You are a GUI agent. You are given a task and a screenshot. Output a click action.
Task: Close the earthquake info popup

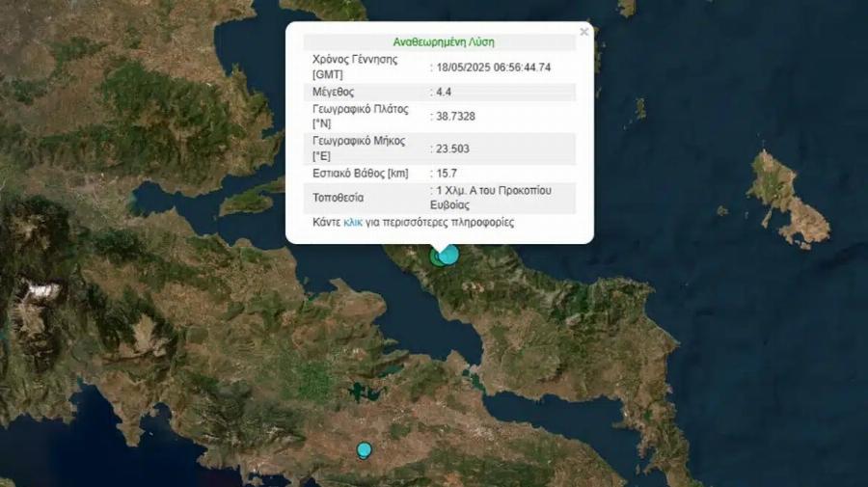tap(584, 32)
